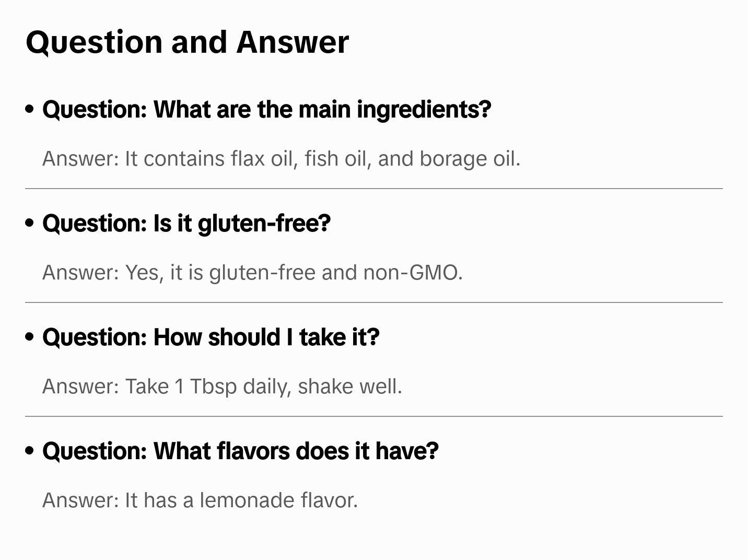
Task: Click the divider line below the ingredients answer
Action: pos(373,189)
